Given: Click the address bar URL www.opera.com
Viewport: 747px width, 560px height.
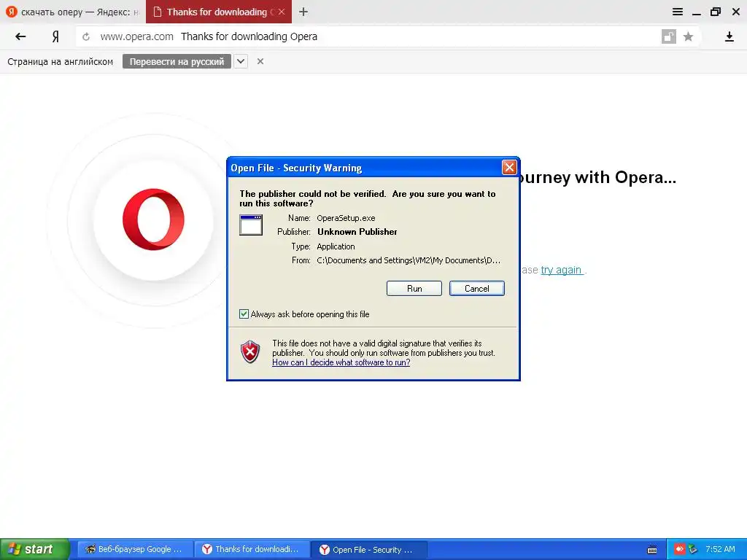Looking at the screenshot, I should pyautogui.click(x=136, y=36).
